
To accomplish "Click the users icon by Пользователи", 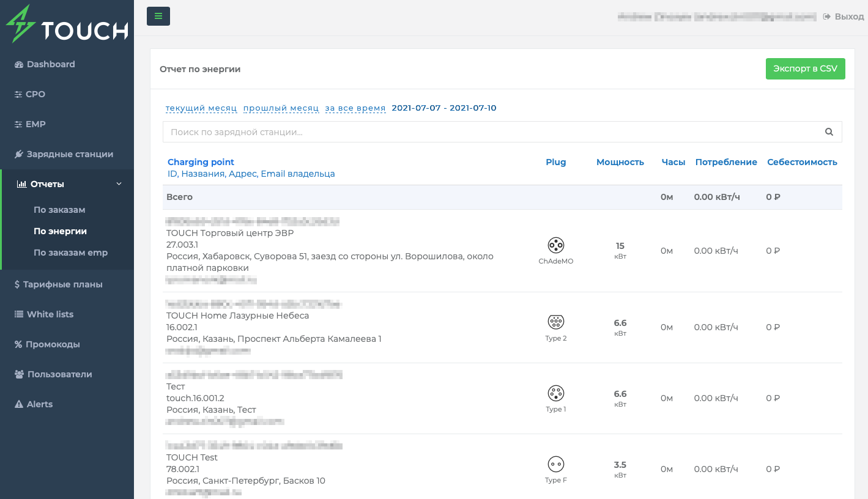I will (x=19, y=374).
